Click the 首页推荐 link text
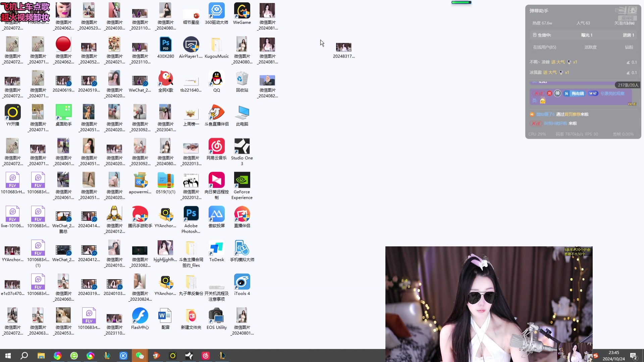 573,114
